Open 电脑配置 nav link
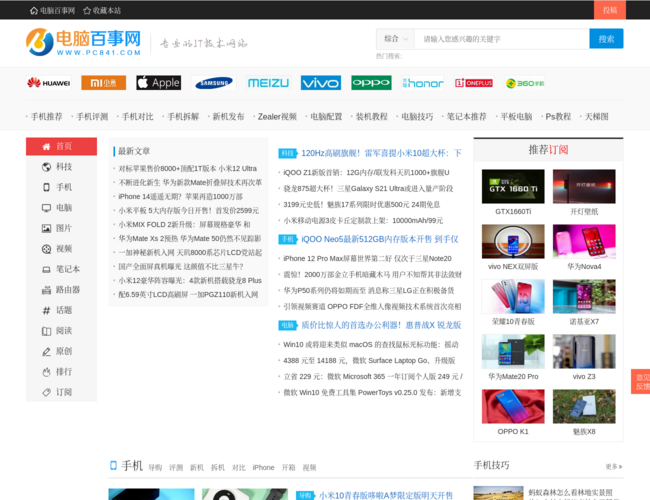650x500 pixels. (326, 117)
